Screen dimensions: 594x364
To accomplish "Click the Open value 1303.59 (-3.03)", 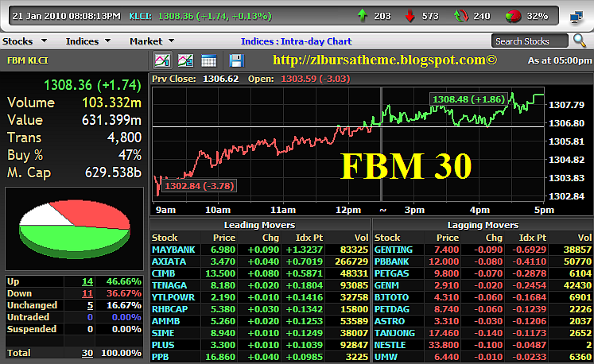I will pos(315,79).
